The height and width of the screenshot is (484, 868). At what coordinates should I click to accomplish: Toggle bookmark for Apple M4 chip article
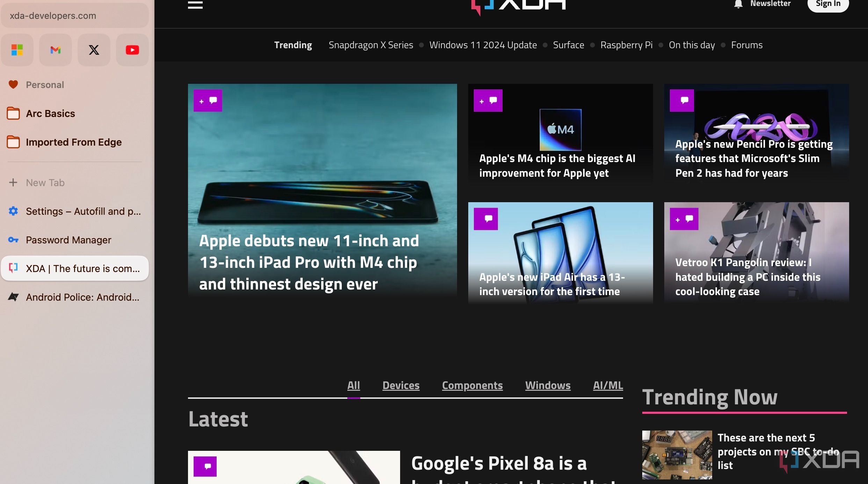tap(481, 100)
